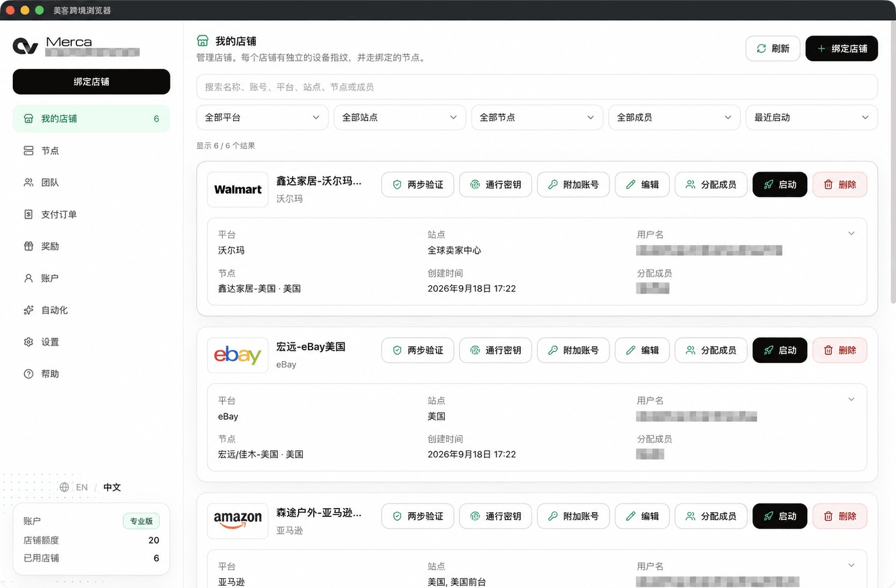Open 团队 in the sidebar
896x588 pixels.
[91, 182]
